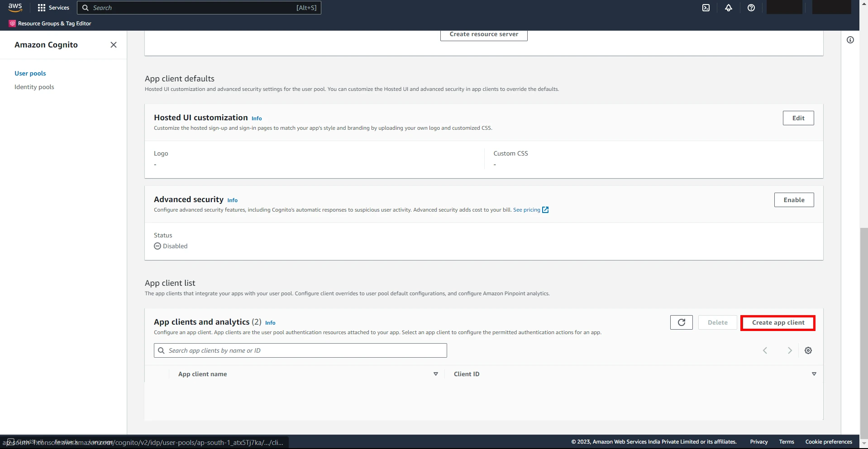Go to the previous page of app clients
This screenshot has height=449, width=868.
click(765, 350)
